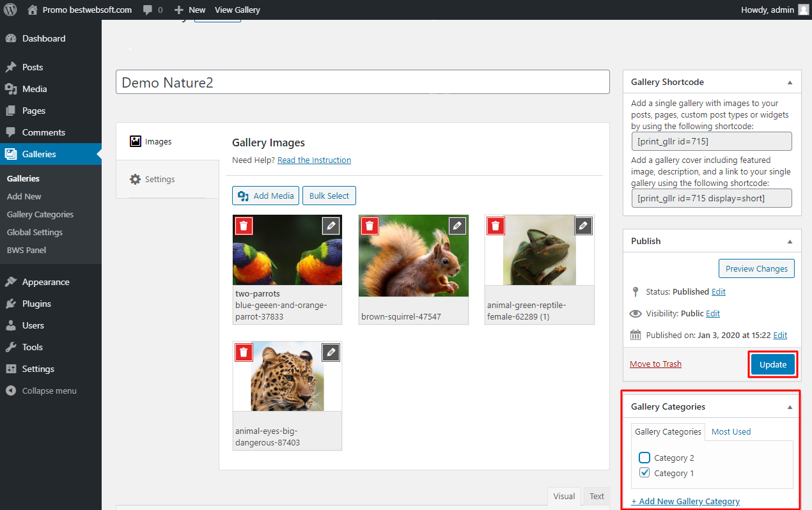Click the home icon for Promo bestwebsoft.com
Viewport: 812px width, 510px height.
pyautogui.click(x=33, y=10)
